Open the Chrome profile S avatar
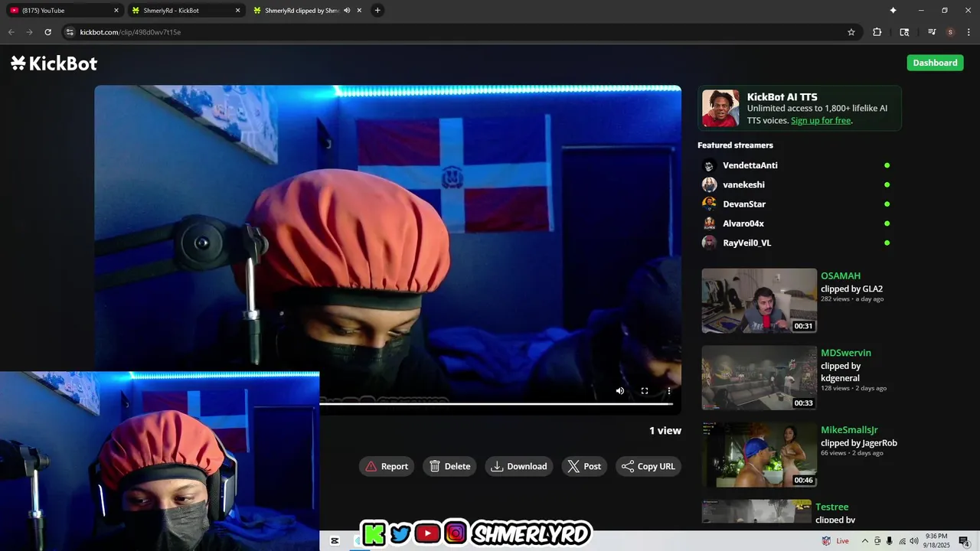The image size is (980, 551). pos(950,32)
